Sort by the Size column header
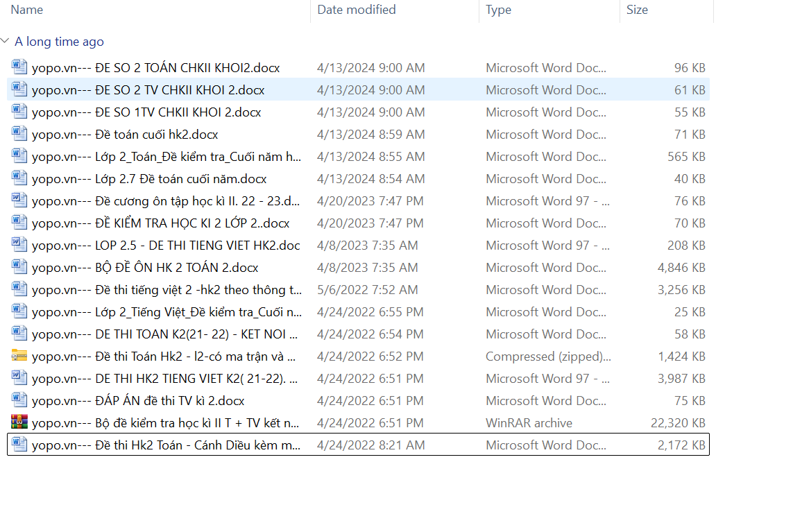 point(637,10)
